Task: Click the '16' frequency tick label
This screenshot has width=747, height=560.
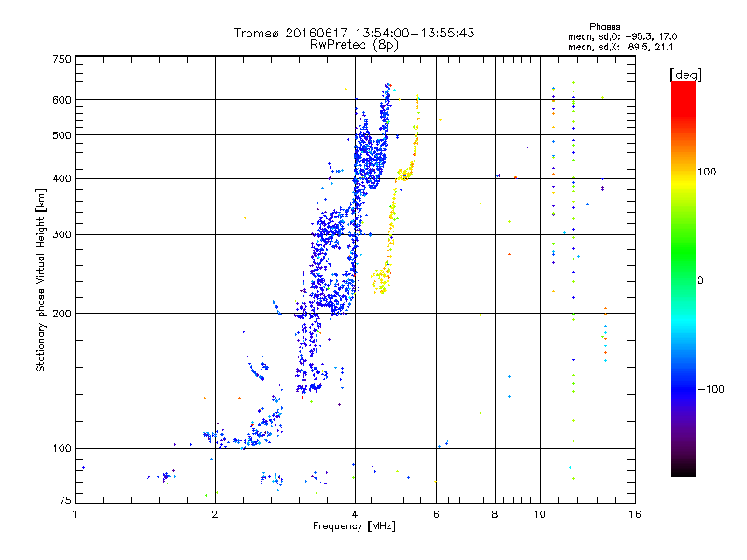Action: (635, 514)
